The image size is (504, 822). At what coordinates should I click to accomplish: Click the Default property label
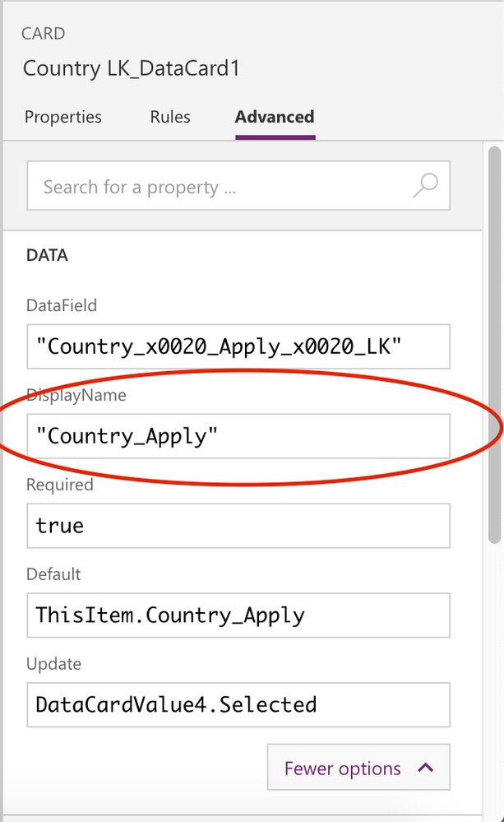tap(53, 574)
